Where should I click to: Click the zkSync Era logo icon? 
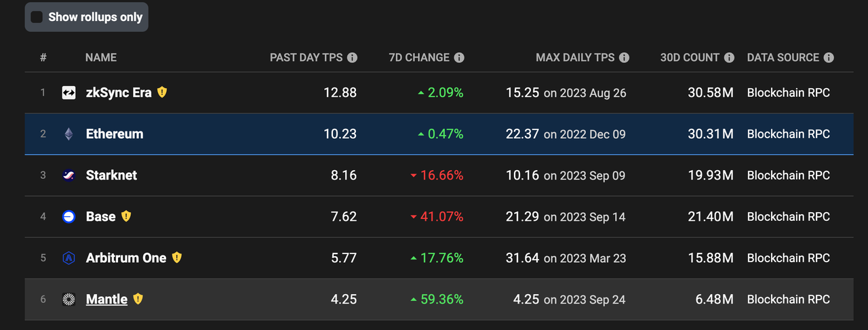68,93
